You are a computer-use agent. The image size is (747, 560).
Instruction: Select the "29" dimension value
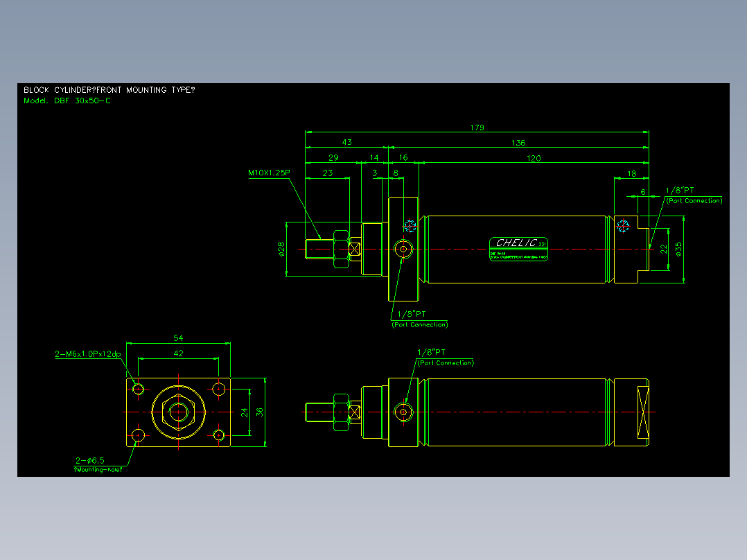tap(333, 157)
